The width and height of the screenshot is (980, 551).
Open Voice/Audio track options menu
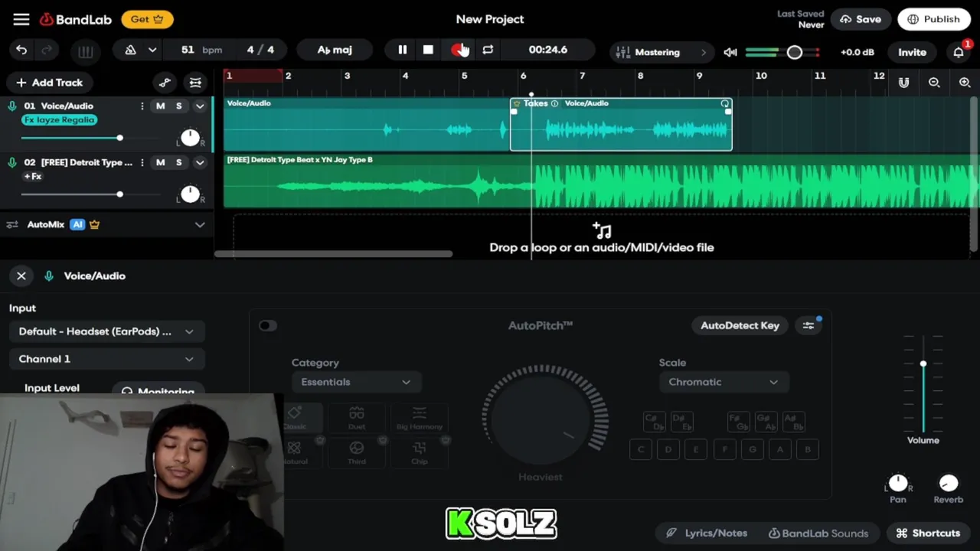click(x=142, y=106)
